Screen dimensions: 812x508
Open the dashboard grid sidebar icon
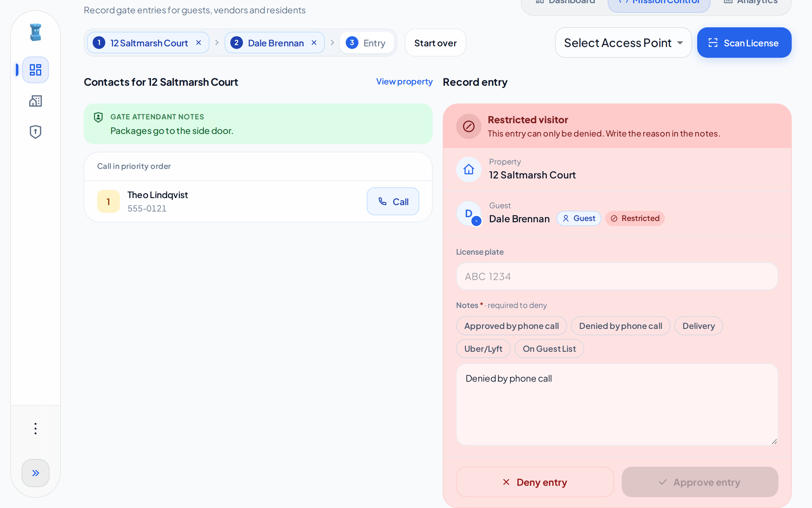click(36, 70)
